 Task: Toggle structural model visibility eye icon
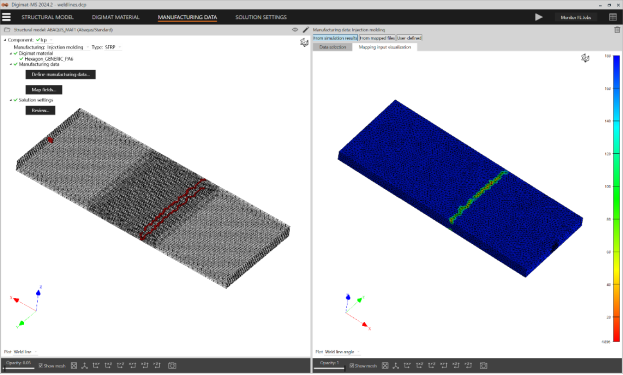click(x=295, y=30)
